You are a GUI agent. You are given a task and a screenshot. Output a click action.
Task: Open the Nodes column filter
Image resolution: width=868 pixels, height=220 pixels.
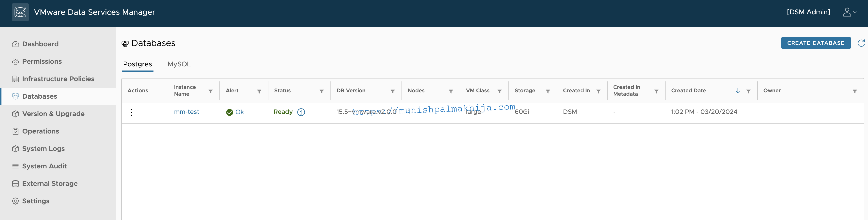click(451, 91)
